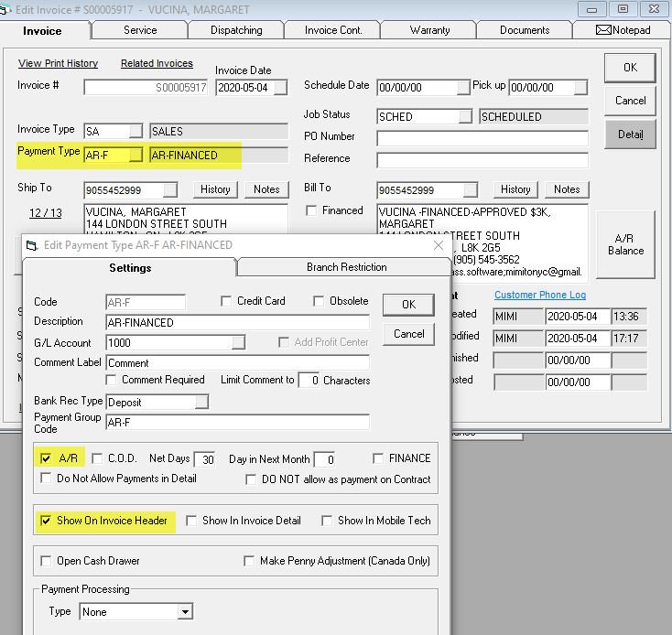Select the Invoice Cont. tab
The height and width of the screenshot is (635, 672).
pos(333,30)
